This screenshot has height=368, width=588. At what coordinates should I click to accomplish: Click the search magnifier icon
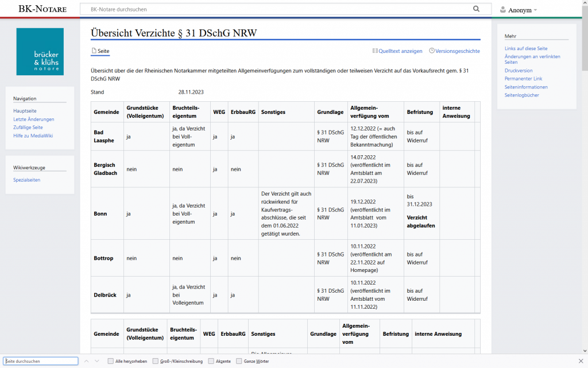(476, 9)
